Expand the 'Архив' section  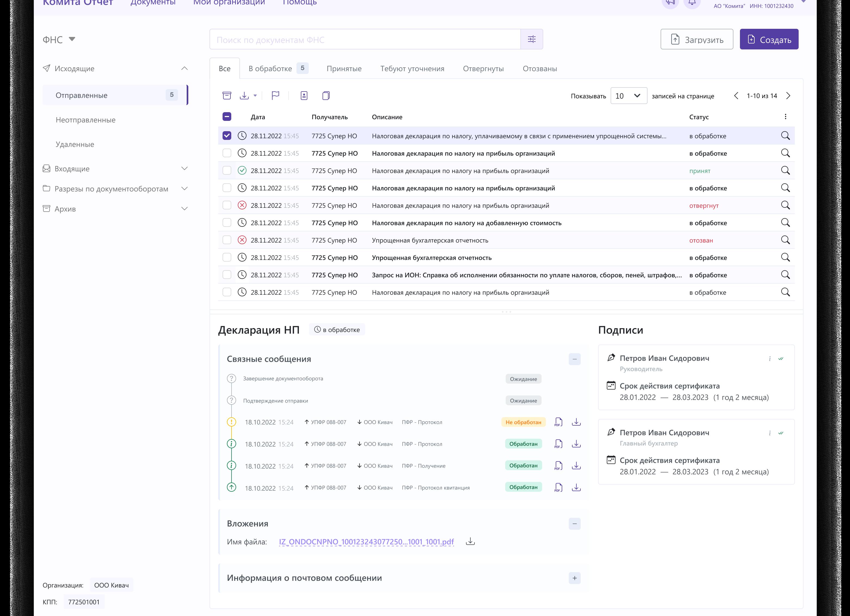[185, 209]
